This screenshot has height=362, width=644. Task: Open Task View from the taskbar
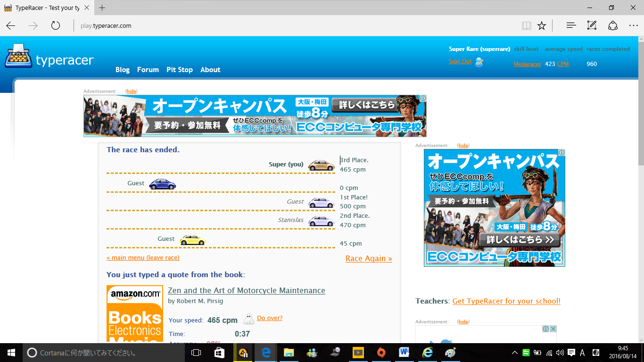coord(196,352)
